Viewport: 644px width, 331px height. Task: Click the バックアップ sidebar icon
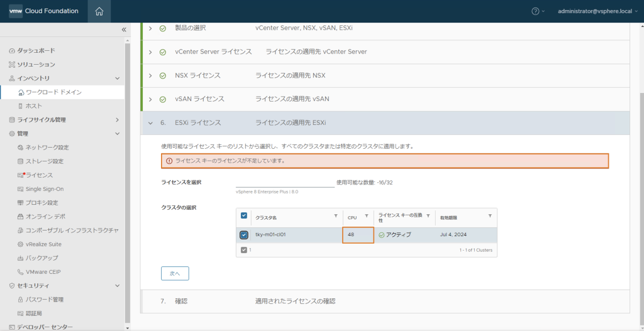tap(21, 258)
